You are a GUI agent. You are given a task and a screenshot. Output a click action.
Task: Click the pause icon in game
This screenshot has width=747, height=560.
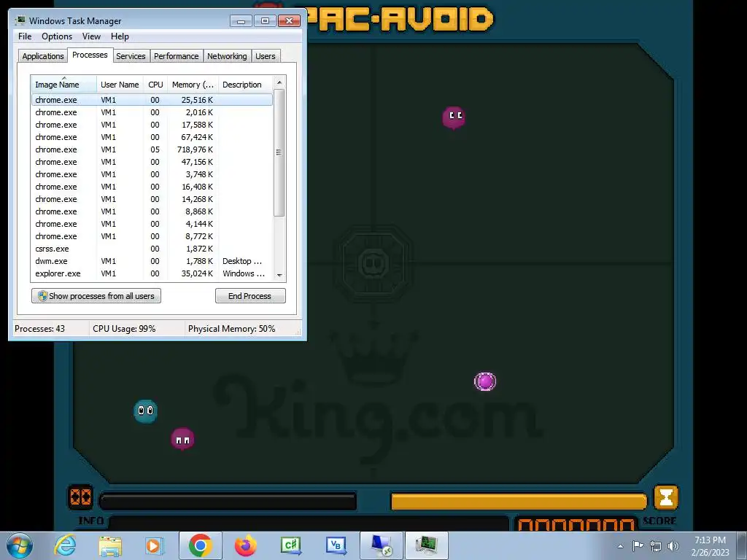80,497
